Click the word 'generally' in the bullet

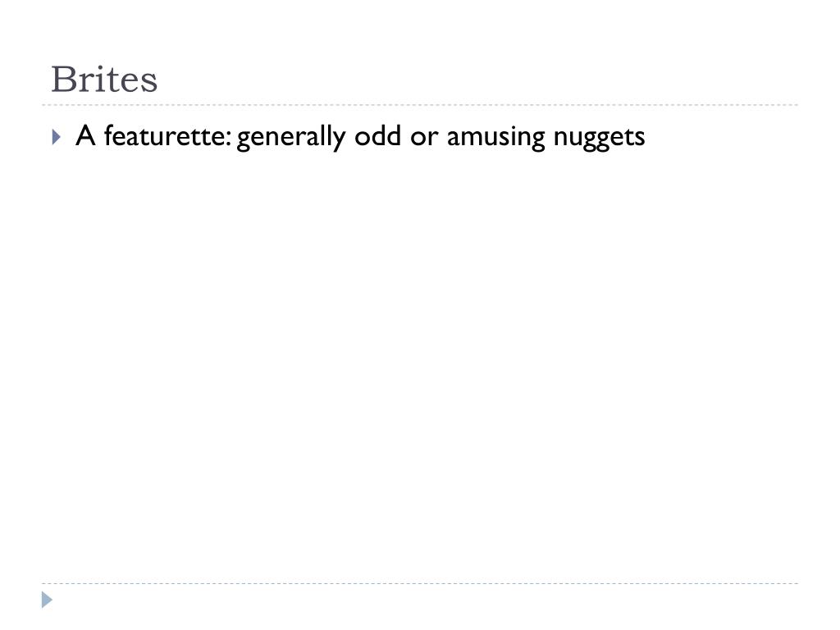click(291, 137)
